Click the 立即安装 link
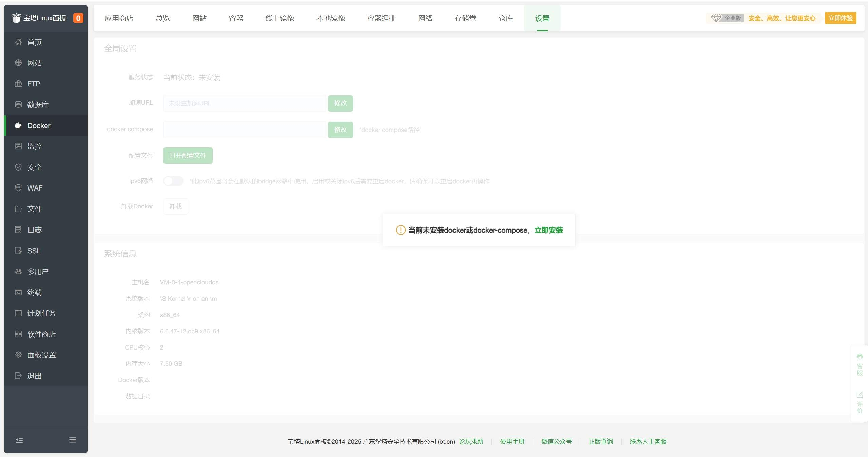The width and height of the screenshot is (868, 457). click(548, 230)
